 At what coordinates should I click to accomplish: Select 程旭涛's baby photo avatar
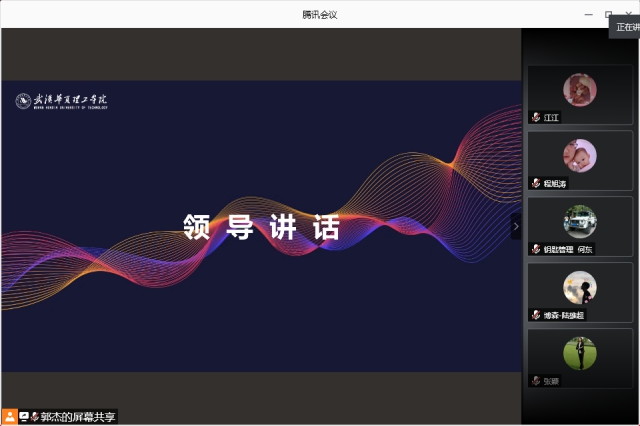(580, 155)
